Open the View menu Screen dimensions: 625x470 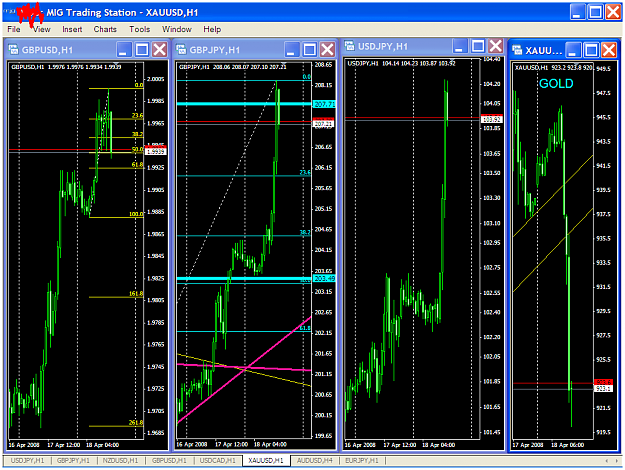tap(41, 29)
